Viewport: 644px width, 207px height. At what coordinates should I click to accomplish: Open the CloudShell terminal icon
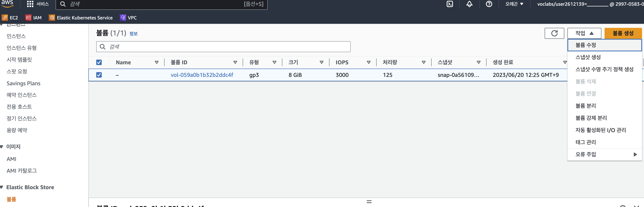point(449,4)
